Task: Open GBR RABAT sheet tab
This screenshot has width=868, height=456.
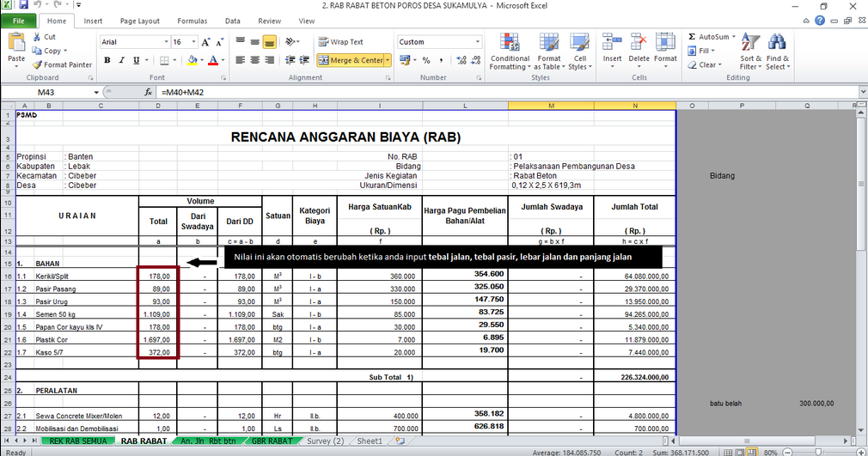Action: pos(272,441)
